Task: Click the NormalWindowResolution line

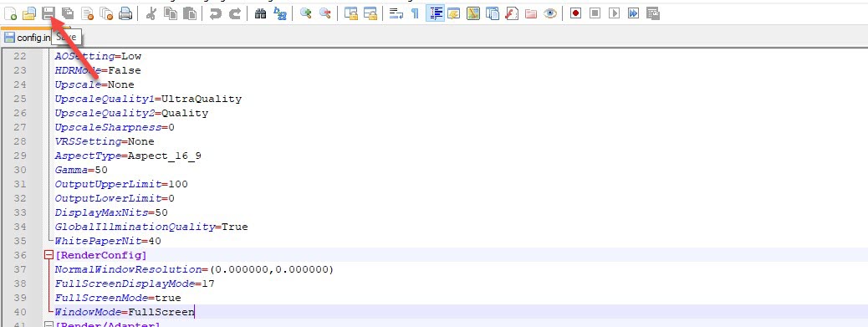Action: tap(194, 269)
